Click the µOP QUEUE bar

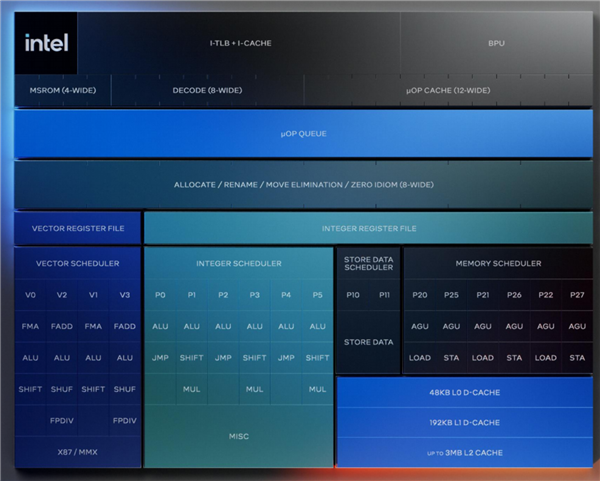pos(303,133)
